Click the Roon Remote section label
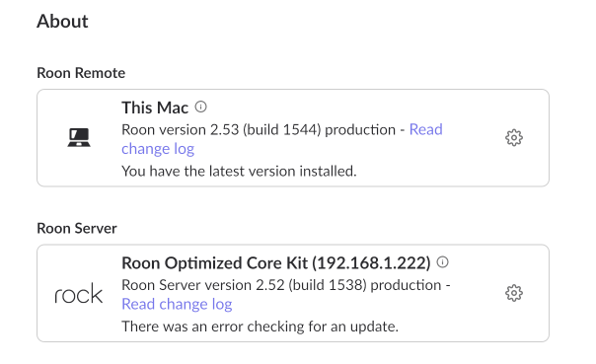Screen dimensions: 596x364 81,73
